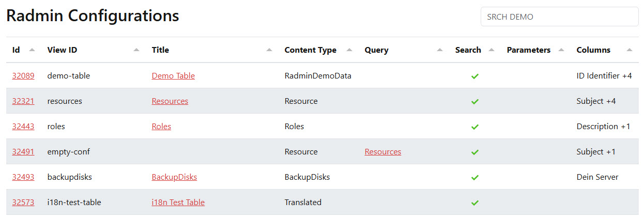Screen dimensions: 644x218
Task: Sort by Parameters using its arrow icon
Action: click(x=561, y=50)
